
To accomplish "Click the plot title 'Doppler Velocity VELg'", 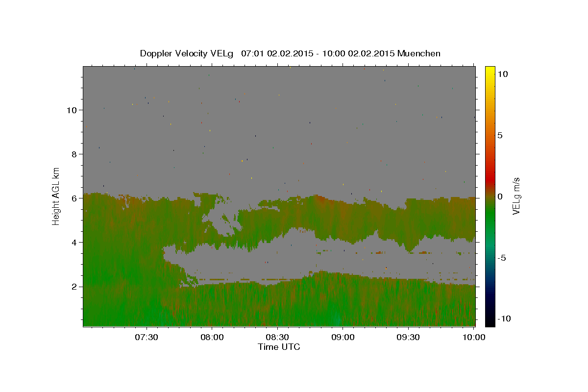I will tap(188, 53).
